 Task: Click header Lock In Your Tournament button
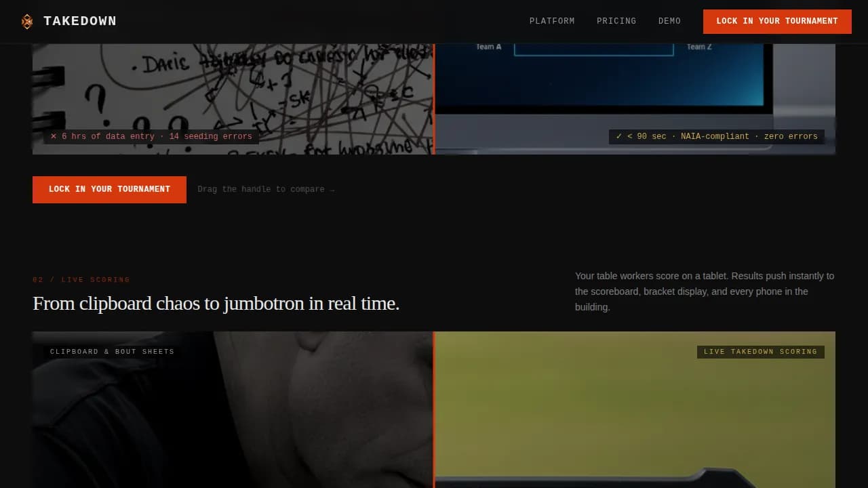pos(777,21)
